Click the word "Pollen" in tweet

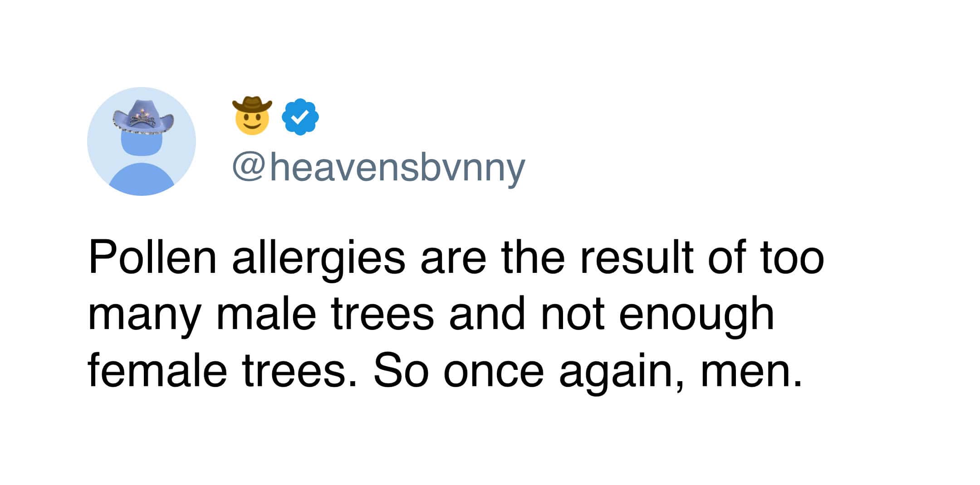(152, 257)
